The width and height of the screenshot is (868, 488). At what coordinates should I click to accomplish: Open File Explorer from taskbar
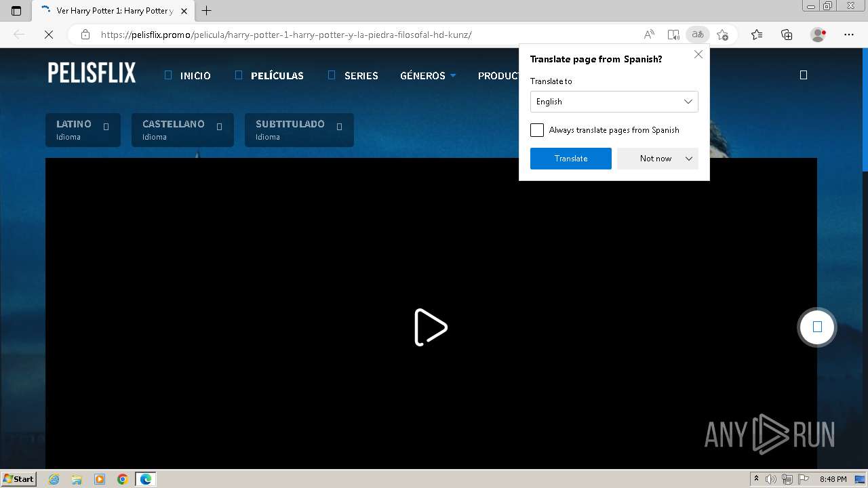point(77,479)
